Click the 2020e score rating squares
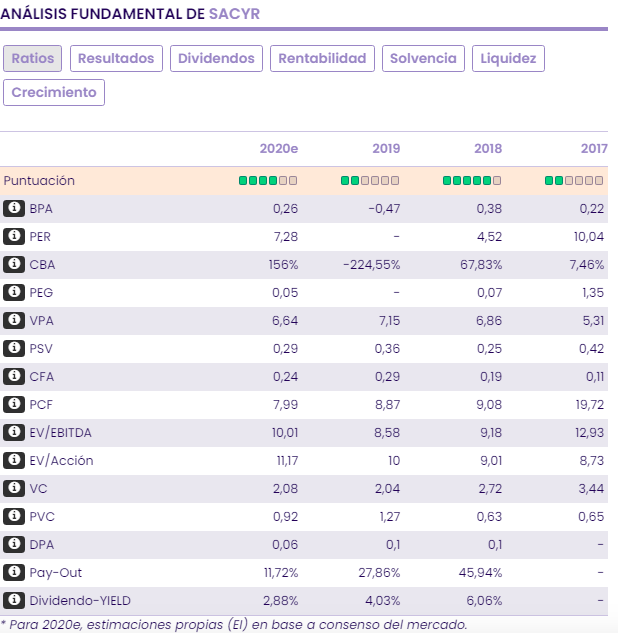 267,181
